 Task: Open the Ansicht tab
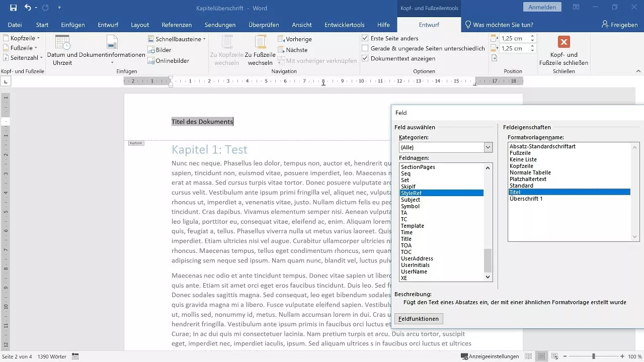(x=302, y=24)
